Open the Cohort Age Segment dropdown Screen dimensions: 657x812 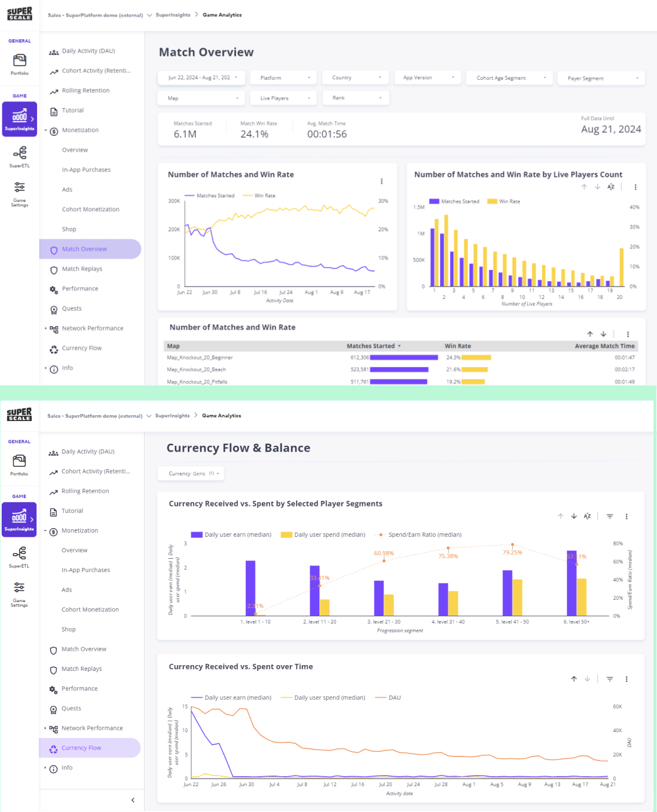[x=510, y=77]
